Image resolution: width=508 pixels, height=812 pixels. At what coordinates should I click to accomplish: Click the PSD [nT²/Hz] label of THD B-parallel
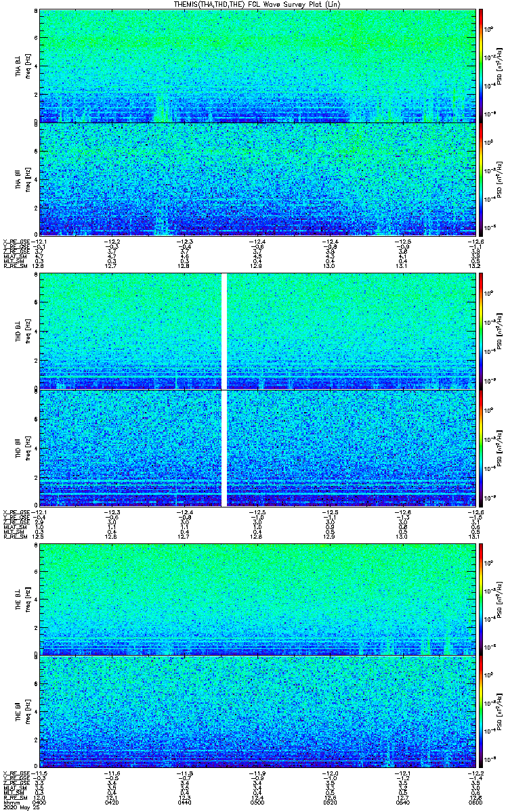(500, 447)
